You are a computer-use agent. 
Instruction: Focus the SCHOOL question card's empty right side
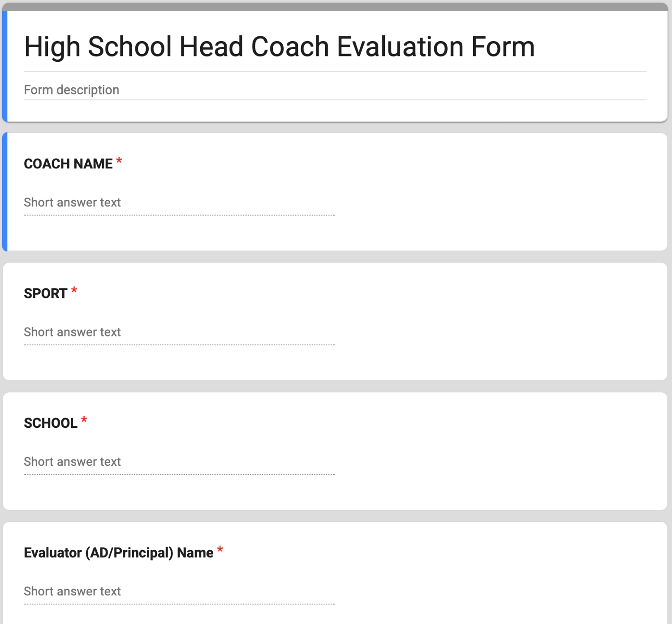point(502,451)
